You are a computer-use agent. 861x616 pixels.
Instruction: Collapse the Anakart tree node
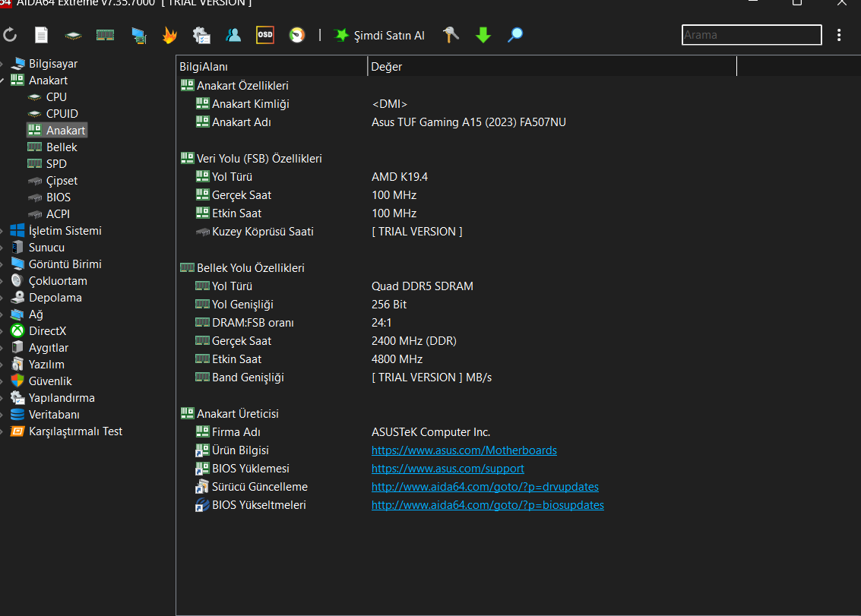point(2,81)
